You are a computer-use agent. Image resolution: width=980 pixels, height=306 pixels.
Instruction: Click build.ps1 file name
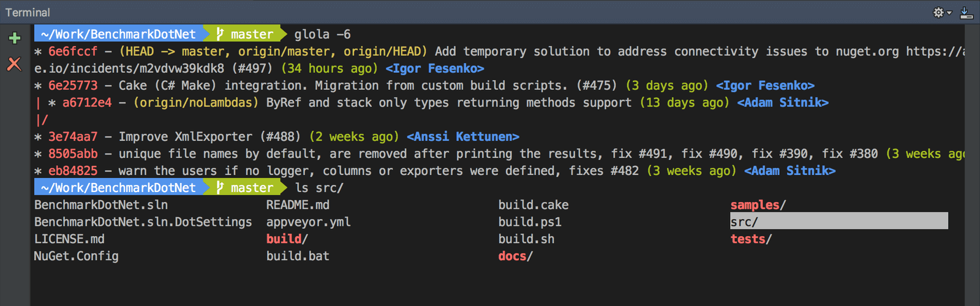point(530,222)
